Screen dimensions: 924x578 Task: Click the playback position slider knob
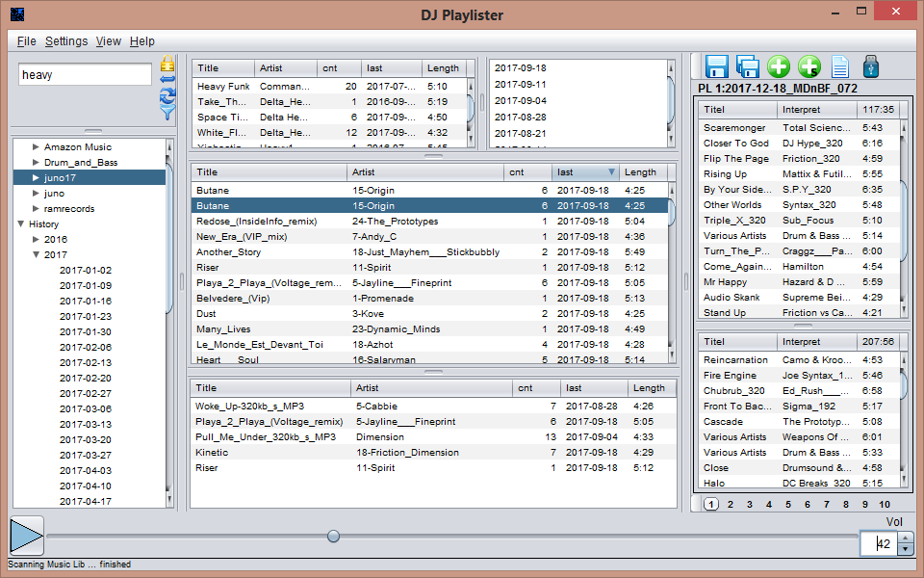coord(334,536)
